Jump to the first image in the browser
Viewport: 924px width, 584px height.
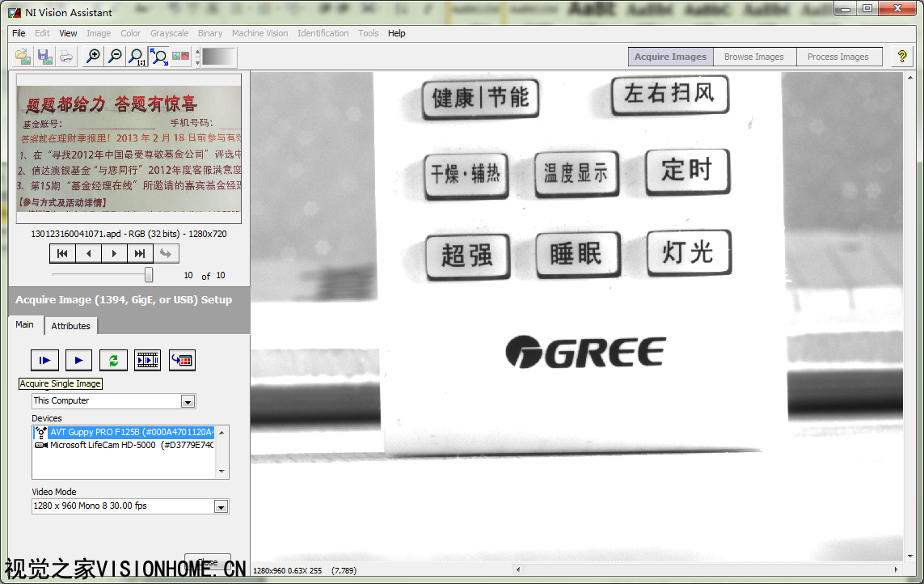(62, 254)
